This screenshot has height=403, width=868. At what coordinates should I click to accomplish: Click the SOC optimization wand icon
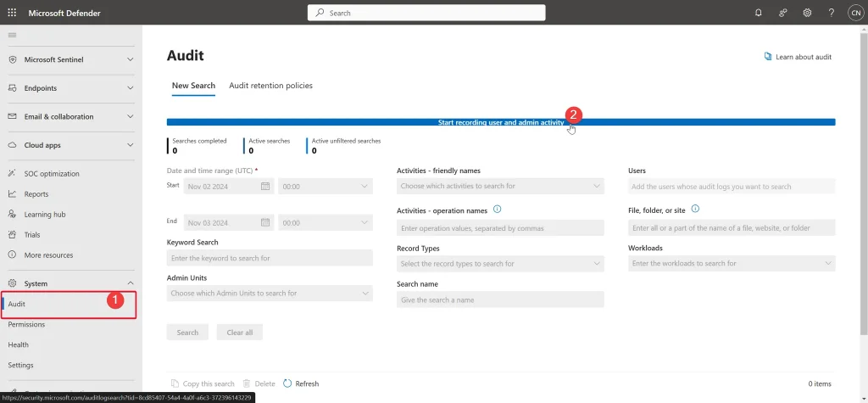click(12, 174)
